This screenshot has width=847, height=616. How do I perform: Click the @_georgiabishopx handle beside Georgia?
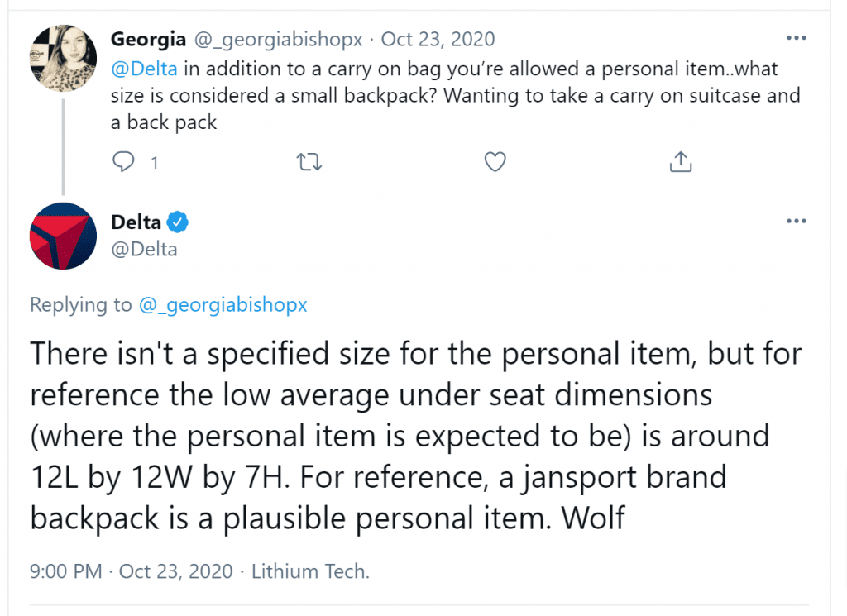[x=278, y=40]
